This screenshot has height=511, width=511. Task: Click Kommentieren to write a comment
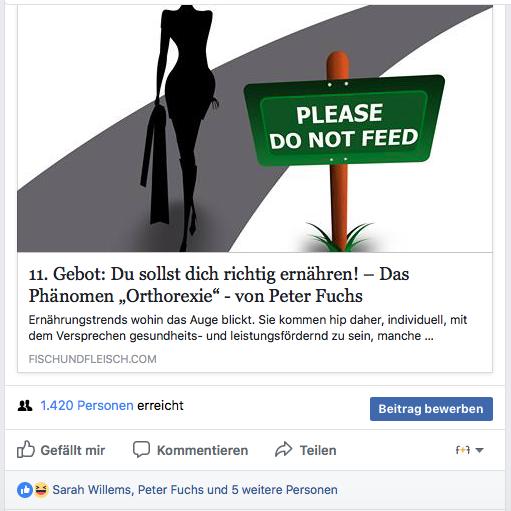tap(203, 450)
